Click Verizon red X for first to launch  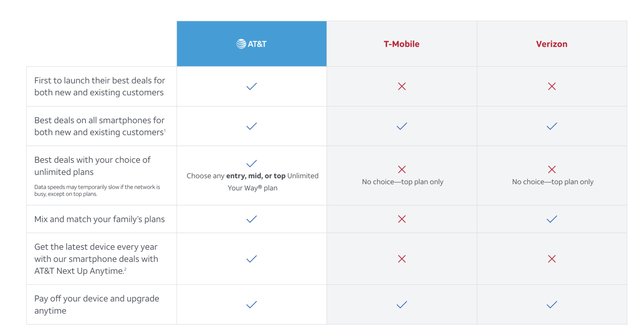coord(552,86)
